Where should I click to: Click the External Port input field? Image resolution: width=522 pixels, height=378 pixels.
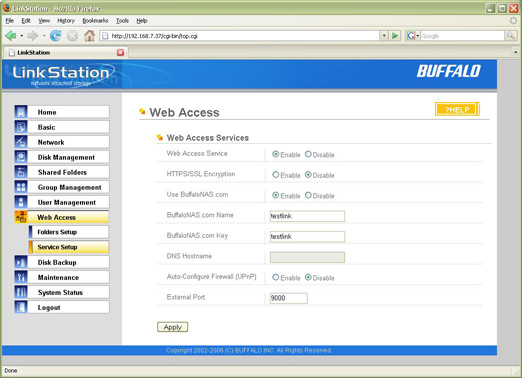tap(288, 298)
